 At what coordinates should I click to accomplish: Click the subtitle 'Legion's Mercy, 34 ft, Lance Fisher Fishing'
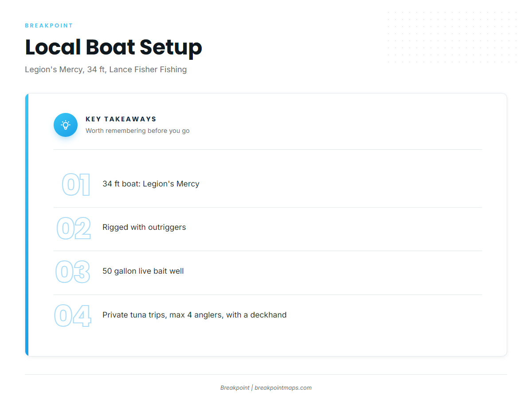[106, 70]
